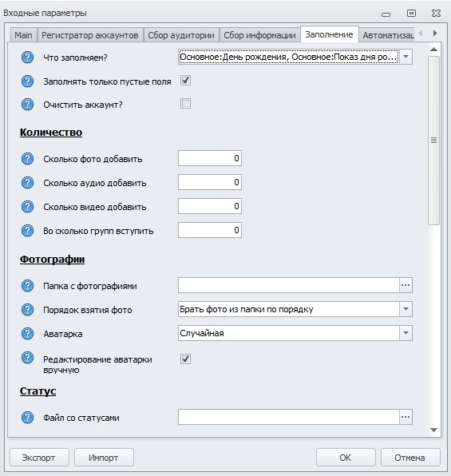This screenshot has width=451, height=476.
Task: Open 'Порядок взятия фото' dropdown list
Action: 406,309
